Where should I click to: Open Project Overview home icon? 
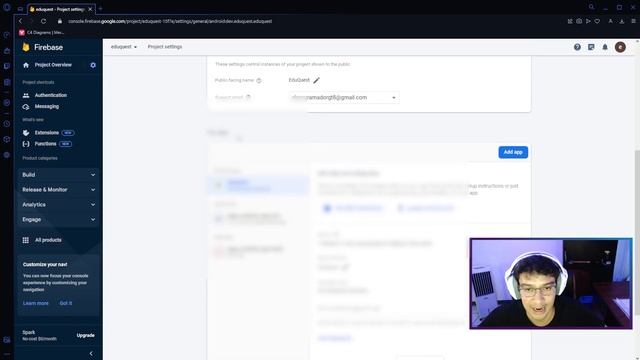pyautogui.click(x=26, y=65)
